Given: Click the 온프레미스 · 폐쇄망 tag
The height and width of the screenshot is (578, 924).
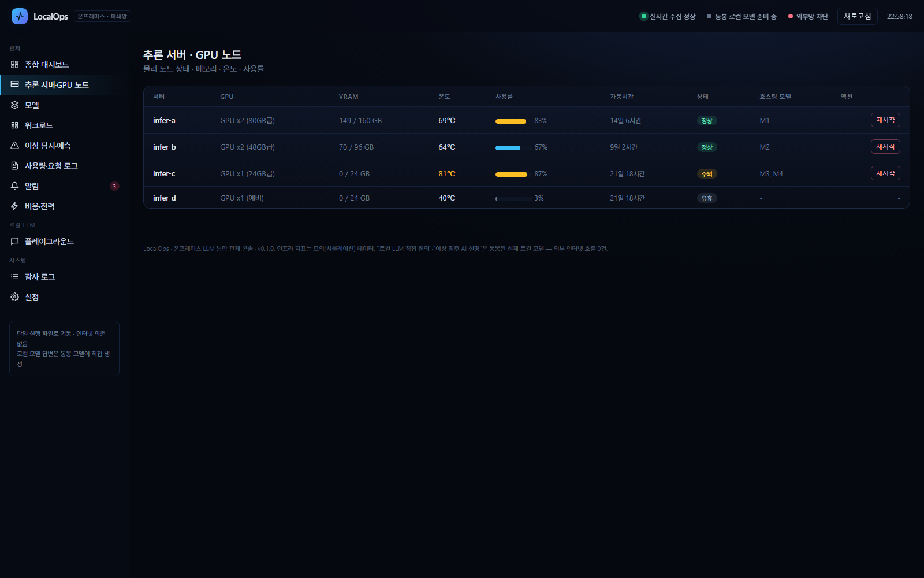Looking at the screenshot, I should click(x=102, y=16).
